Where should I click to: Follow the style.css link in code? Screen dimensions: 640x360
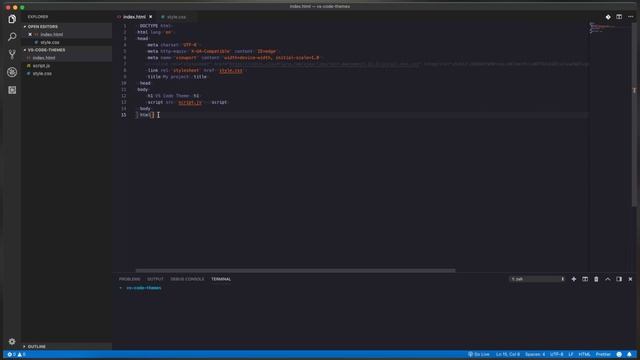231,71
